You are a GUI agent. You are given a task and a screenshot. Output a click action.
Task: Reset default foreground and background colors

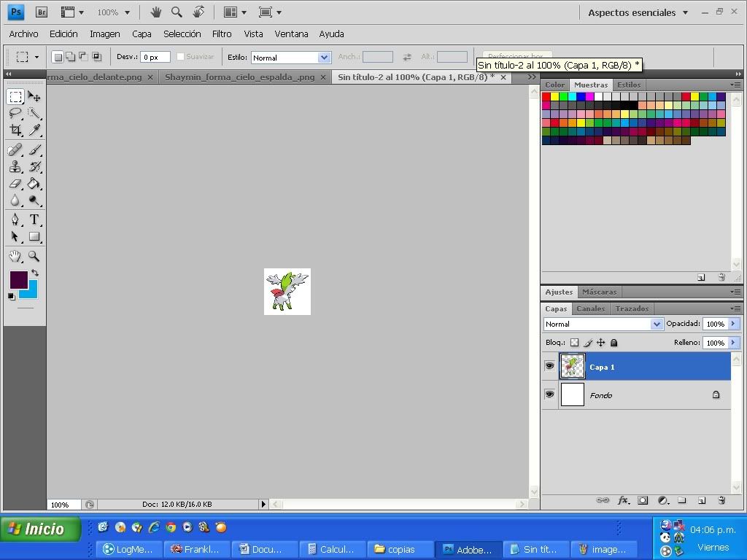[12, 297]
